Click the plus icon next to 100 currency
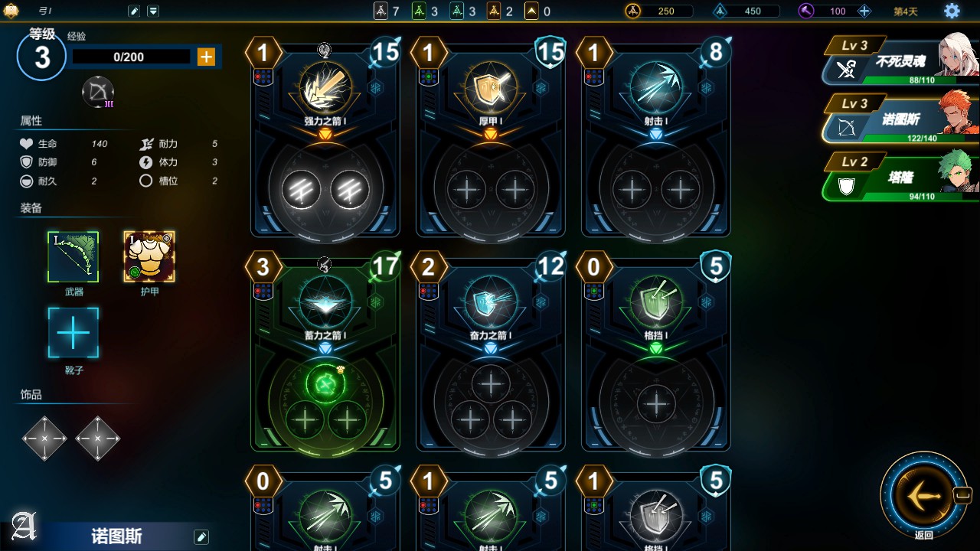 click(x=864, y=11)
